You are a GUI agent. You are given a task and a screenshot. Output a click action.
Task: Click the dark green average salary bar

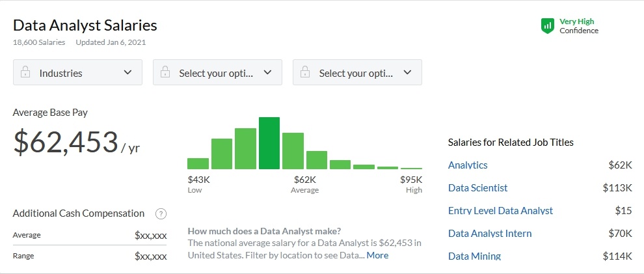click(x=269, y=143)
